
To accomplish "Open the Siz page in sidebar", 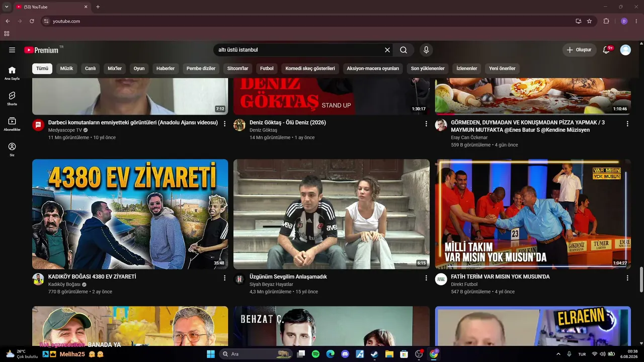I will tap(12, 150).
